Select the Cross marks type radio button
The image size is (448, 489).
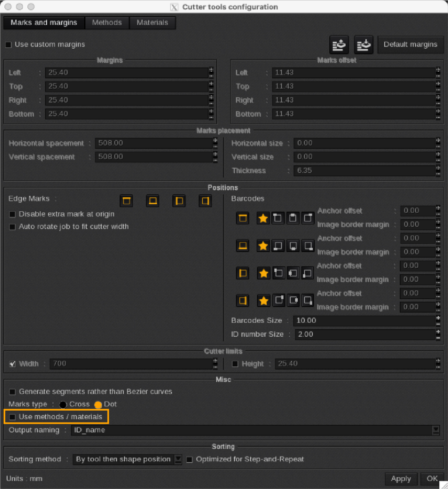click(x=63, y=404)
